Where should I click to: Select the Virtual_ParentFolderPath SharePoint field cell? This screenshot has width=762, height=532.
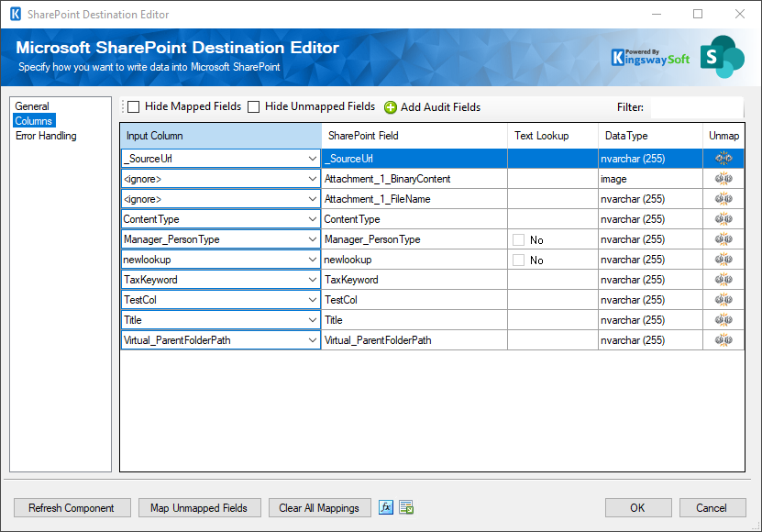[x=414, y=340]
